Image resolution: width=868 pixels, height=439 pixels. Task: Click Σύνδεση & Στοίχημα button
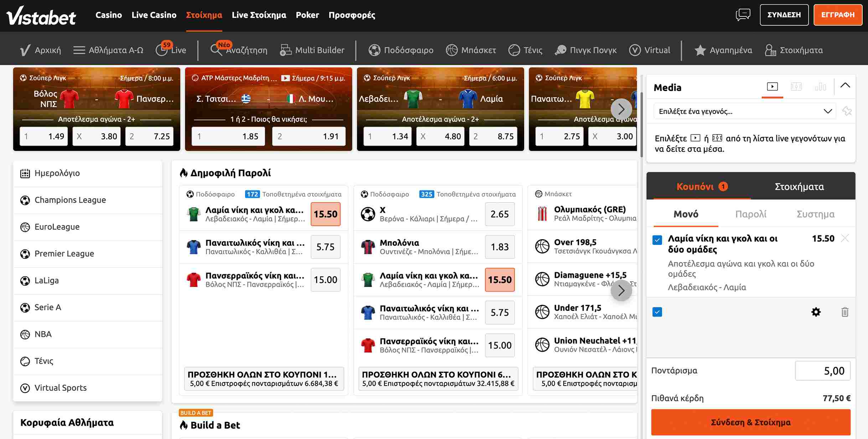click(750, 422)
